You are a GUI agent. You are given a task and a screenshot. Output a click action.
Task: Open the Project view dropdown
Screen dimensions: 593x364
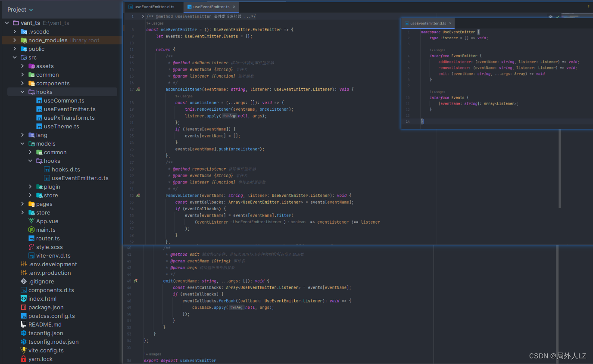click(x=20, y=9)
